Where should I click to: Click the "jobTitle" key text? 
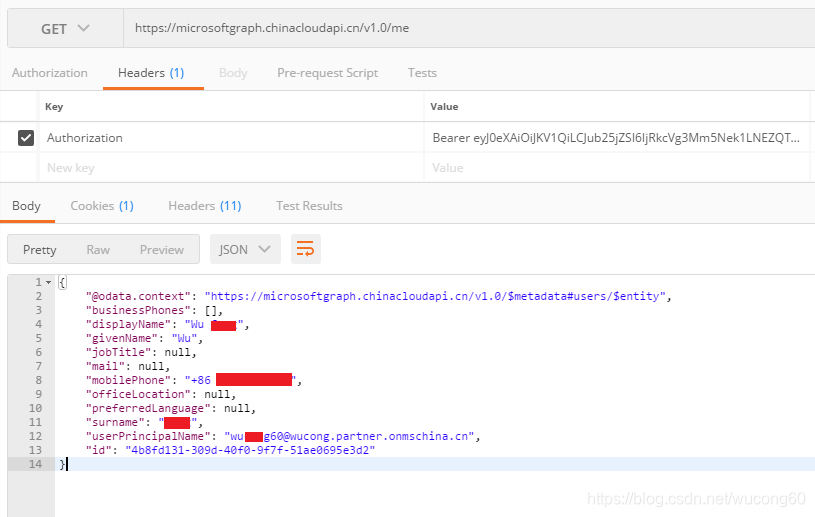pyautogui.click(x=119, y=352)
